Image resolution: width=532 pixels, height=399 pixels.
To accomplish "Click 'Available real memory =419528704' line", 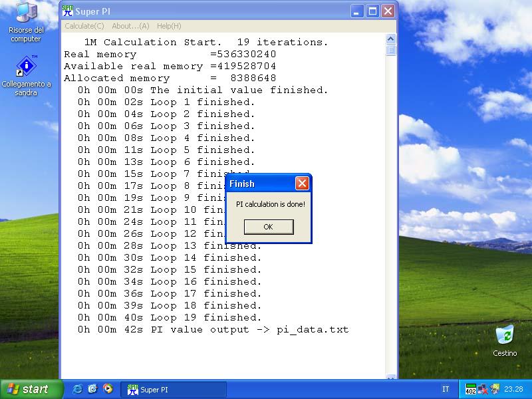I will (170, 66).
